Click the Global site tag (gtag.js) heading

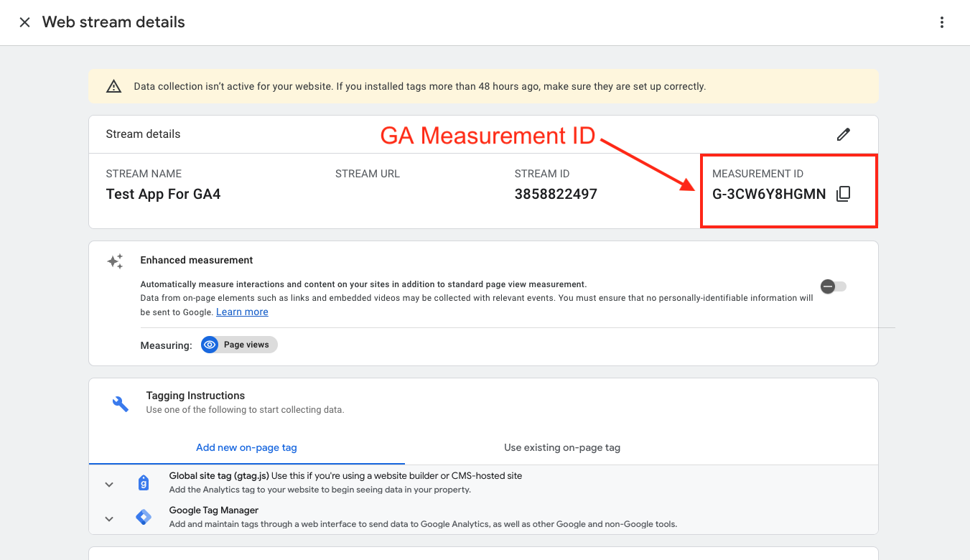click(x=218, y=475)
